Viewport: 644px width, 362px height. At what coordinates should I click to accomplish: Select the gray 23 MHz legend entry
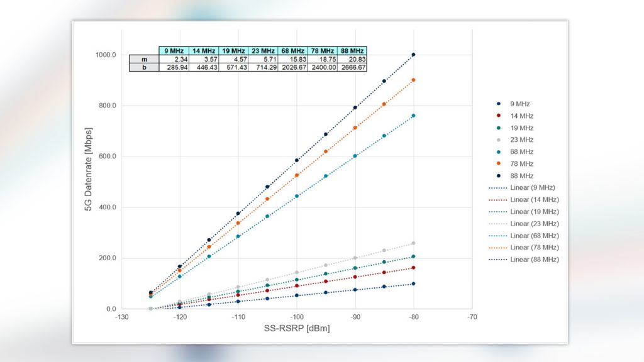(x=521, y=140)
